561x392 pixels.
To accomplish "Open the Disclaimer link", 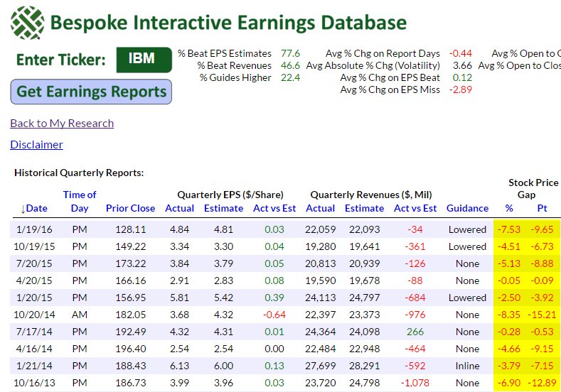I will pos(36,145).
